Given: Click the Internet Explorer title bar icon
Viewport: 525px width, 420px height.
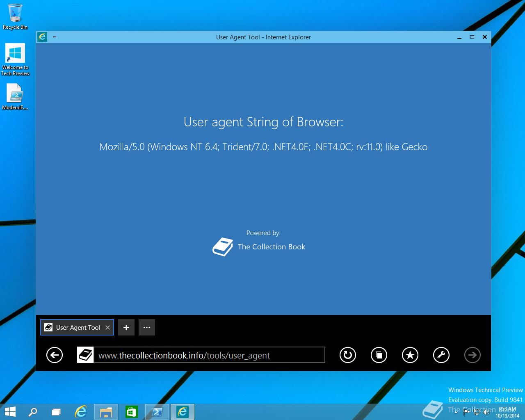Looking at the screenshot, I should click(42, 37).
